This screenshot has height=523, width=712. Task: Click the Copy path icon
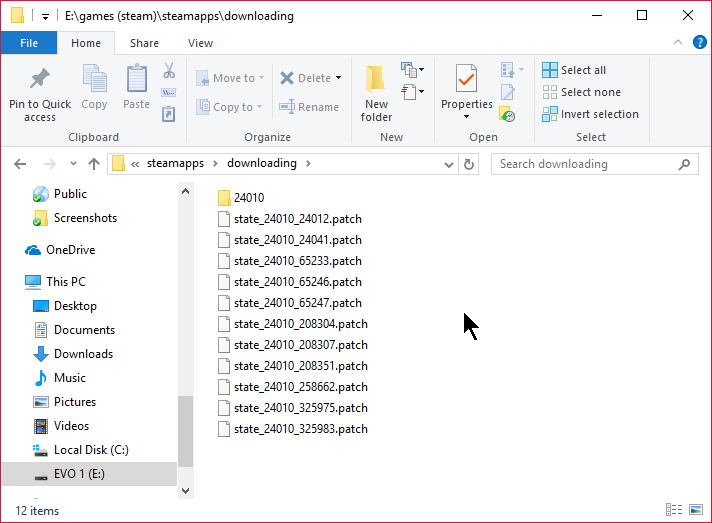pyautogui.click(x=169, y=93)
